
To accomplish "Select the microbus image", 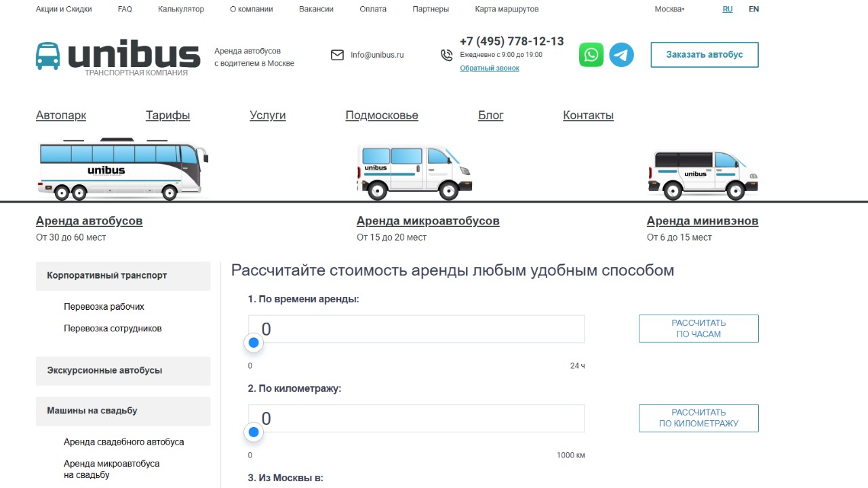I will click(x=414, y=171).
